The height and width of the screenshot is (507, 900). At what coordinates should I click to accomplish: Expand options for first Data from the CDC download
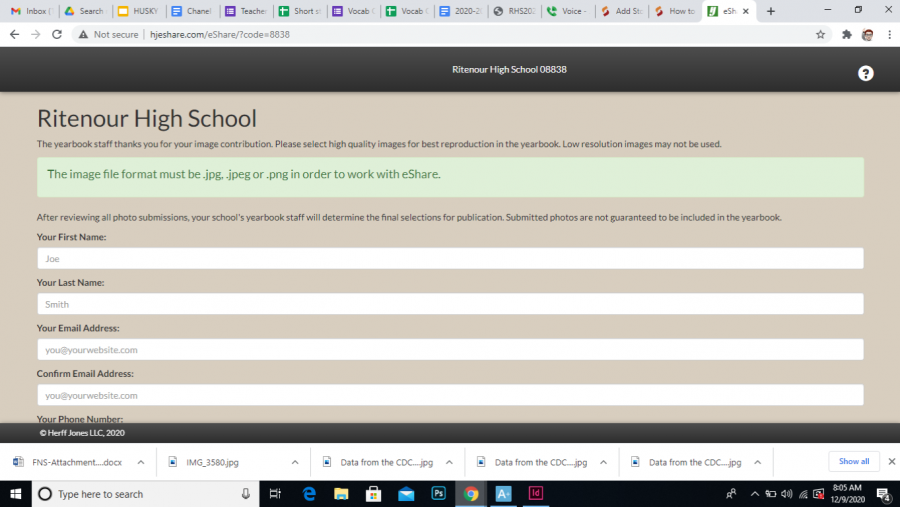coord(449,462)
